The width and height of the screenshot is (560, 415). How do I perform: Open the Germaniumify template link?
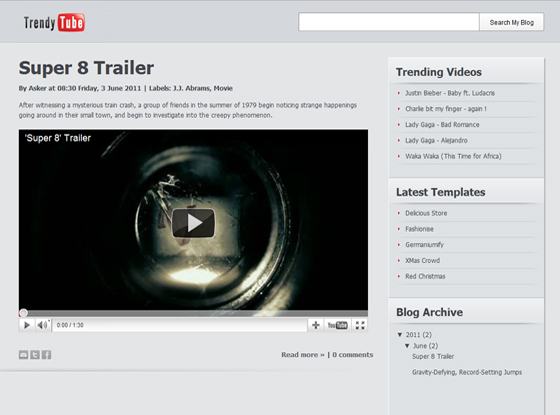pyautogui.click(x=424, y=245)
